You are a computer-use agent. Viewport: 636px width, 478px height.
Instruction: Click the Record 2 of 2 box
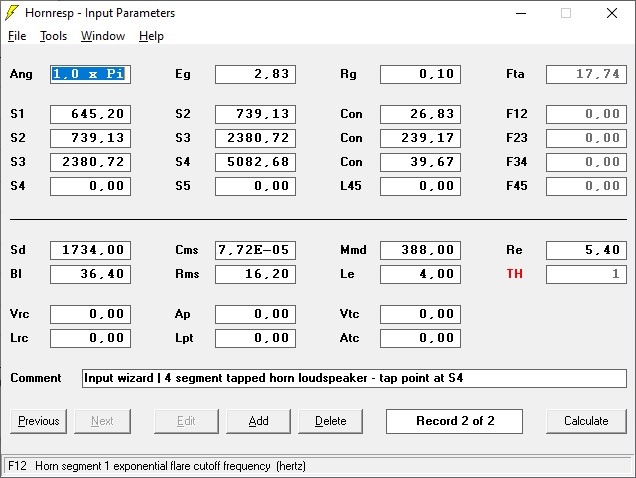click(x=454, y=421)
